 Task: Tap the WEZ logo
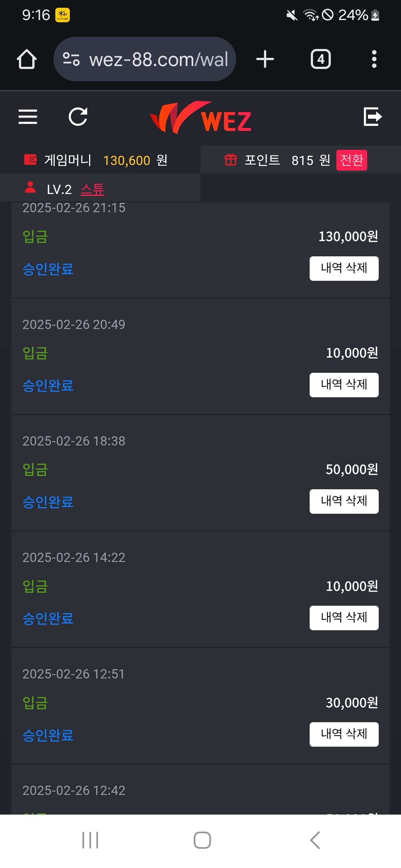tap(200, 118)
